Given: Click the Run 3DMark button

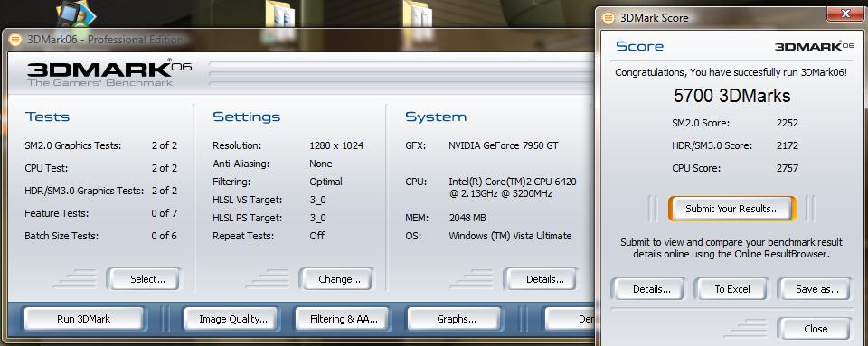Looking at the screenshot, I should click(x=83, y=319).
